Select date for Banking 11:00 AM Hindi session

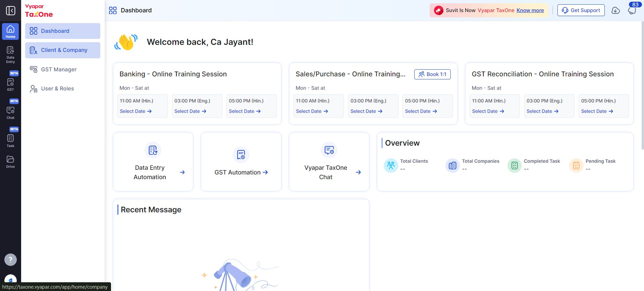[136, 111]
